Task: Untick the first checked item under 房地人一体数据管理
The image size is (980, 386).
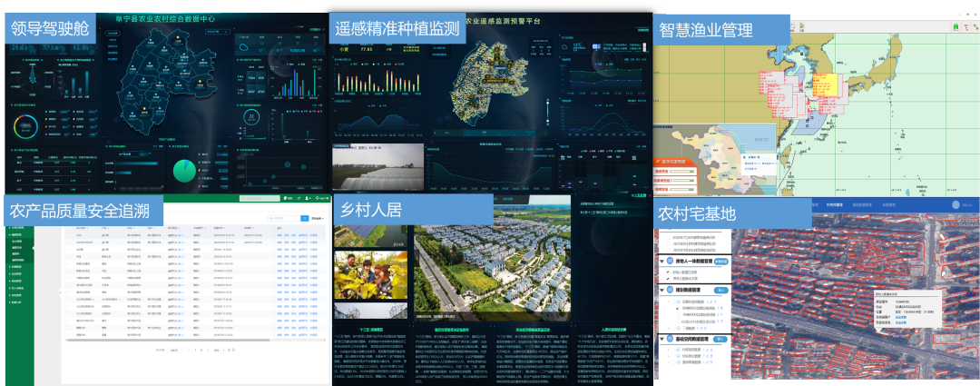Action: [x=668, y=272]
